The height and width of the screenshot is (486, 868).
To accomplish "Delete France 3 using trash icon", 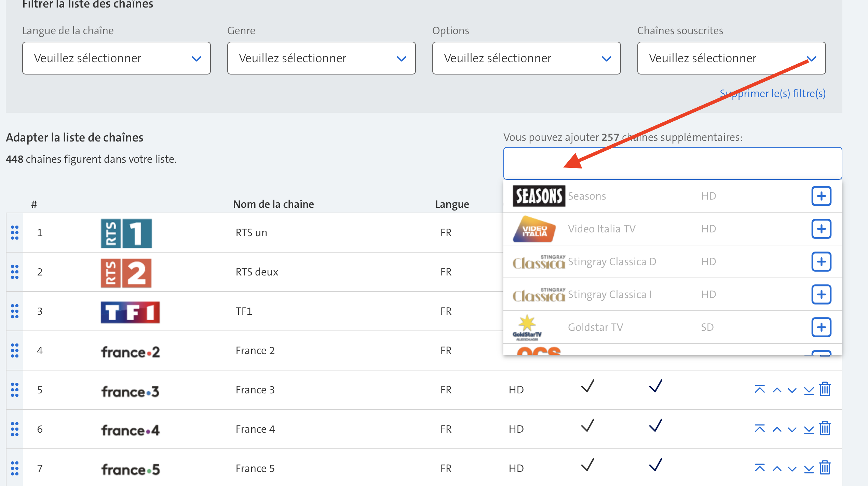I will [825, 389].
